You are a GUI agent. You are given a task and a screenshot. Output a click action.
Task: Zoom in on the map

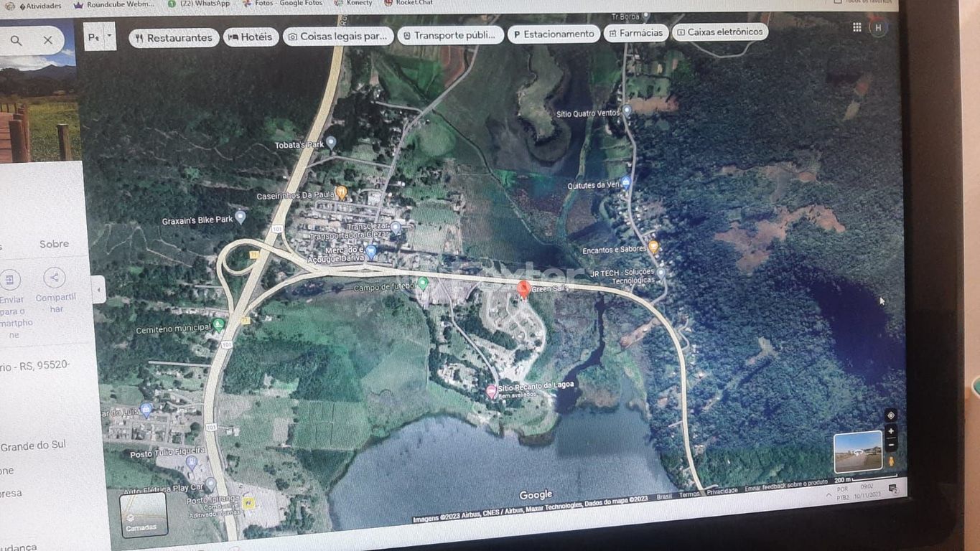click(891, 431)
